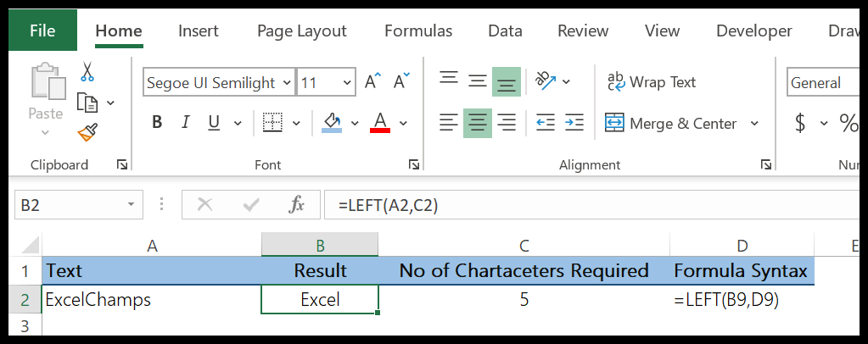Cut selection with the scissors icon
Screen dimensions: 868x344
click(87, 72)
